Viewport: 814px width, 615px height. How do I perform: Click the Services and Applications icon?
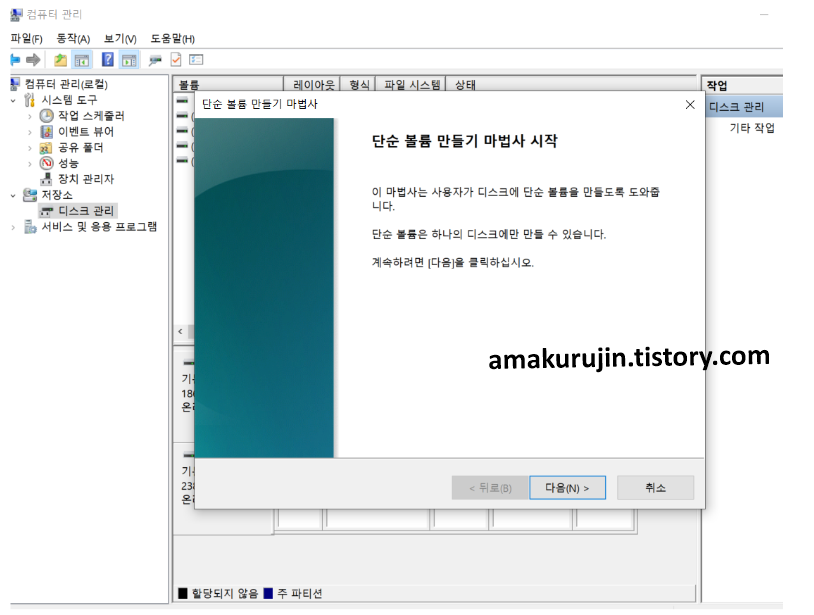[x=30, y=227]
